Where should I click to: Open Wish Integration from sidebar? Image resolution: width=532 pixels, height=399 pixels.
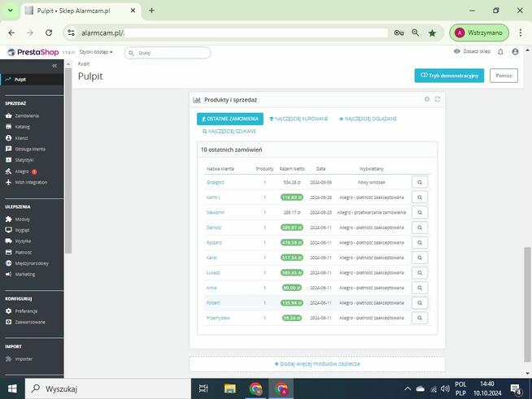31,182
